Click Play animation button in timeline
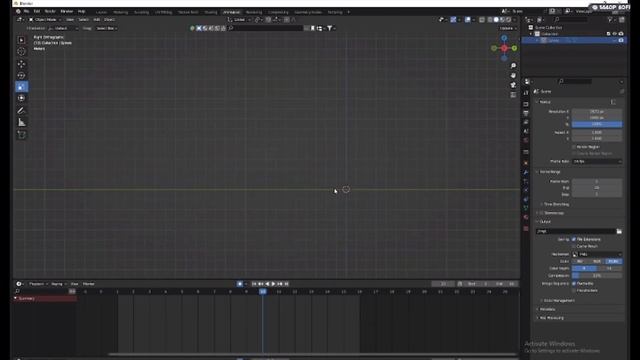 [273, 284]
